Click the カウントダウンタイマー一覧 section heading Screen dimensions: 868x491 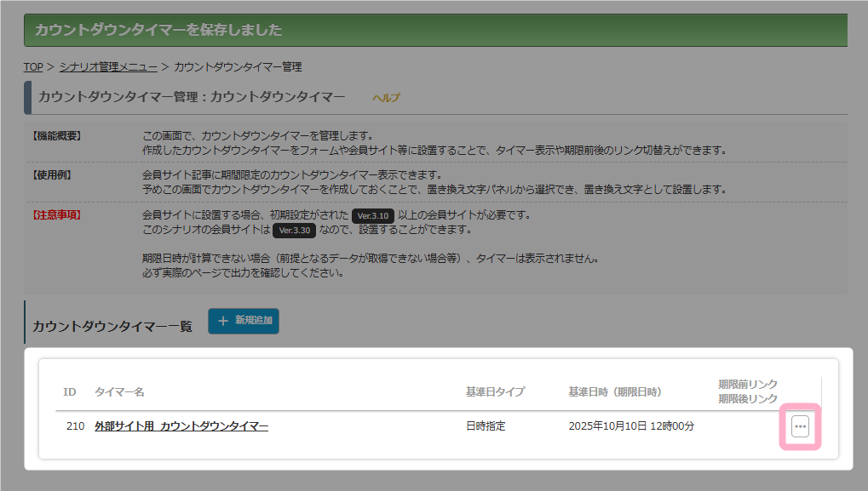pyautogui.click(x=112, y=326)
